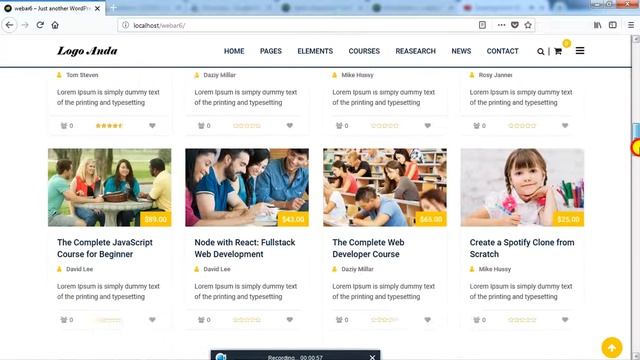Click author Daziy Millar under Web Developer Course
640x360 pixels.
pos(357,269)
